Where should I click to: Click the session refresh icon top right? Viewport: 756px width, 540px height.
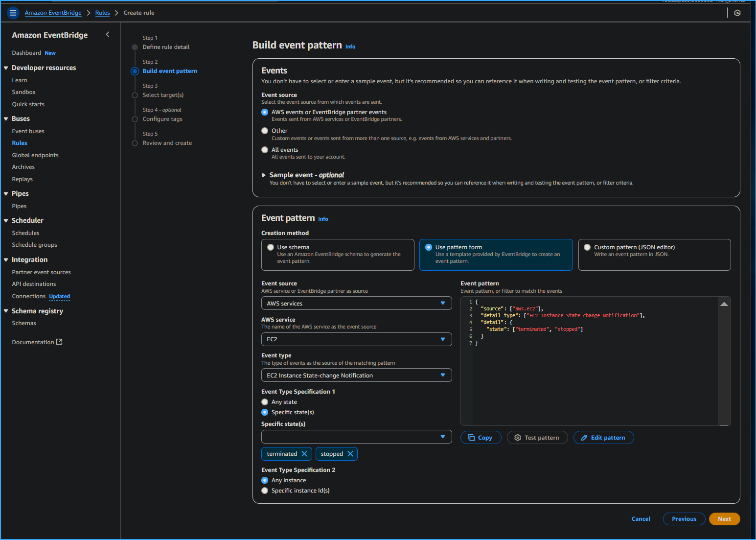click(737, 13)
